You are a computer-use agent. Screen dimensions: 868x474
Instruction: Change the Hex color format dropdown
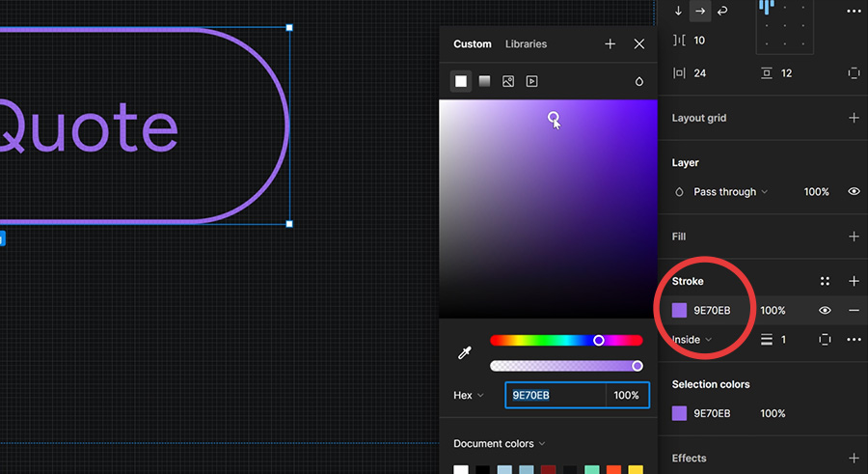click(x=469, y=395)
